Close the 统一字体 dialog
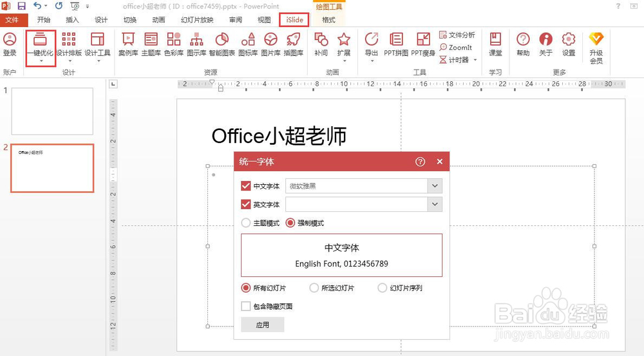644x356 pixels. (x=440, y=162)
